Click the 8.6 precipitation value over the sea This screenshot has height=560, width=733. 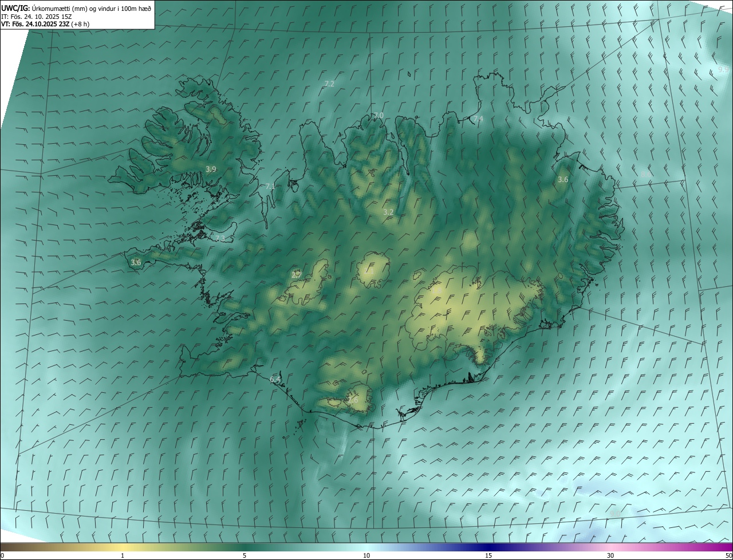[645, 174]
